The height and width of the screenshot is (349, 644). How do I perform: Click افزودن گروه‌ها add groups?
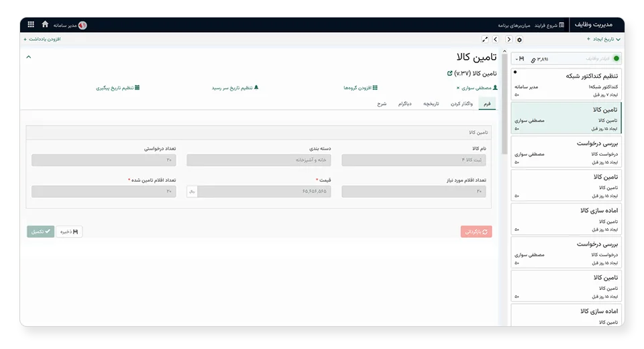(x=360, y=87)
